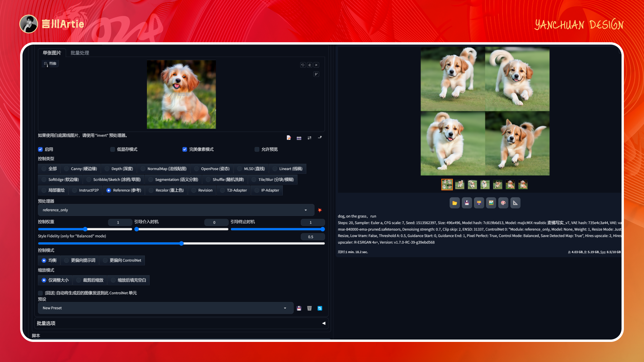The height and width of the screenshot is (362, 644).
Task: Open the New Preset dropdown
Action: tap(165, 308)
